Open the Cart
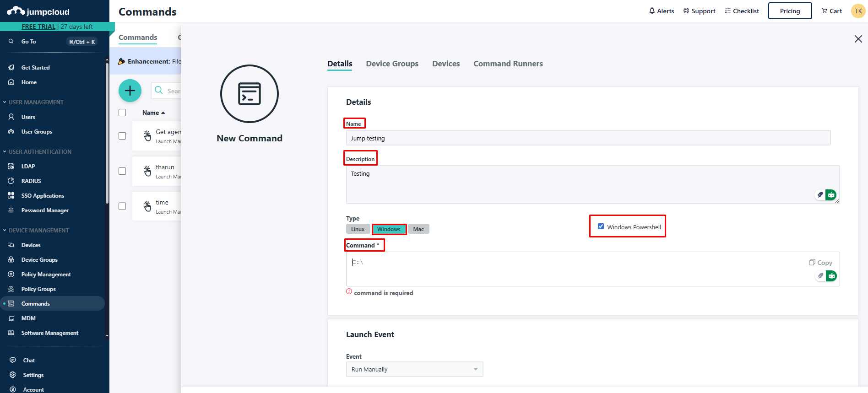 (832, 11)
